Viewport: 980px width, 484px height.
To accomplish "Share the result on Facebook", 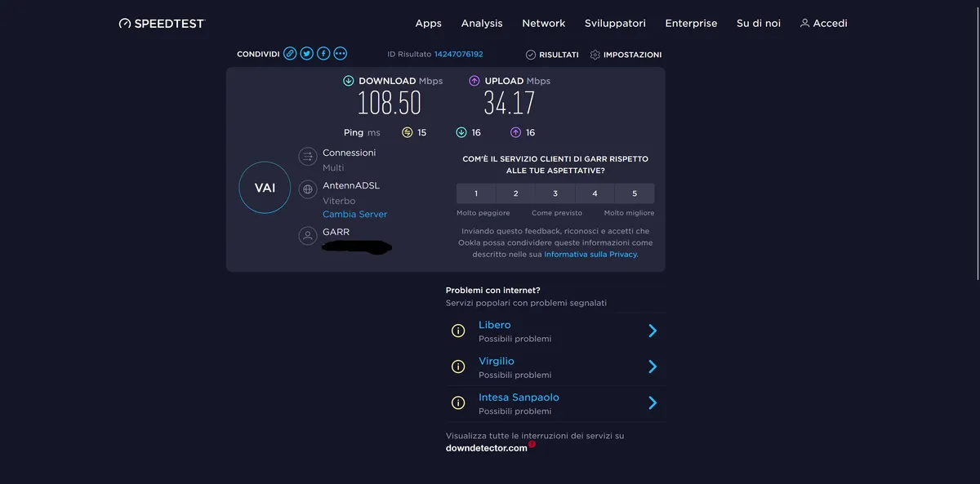I will click(x=323, y=54).
